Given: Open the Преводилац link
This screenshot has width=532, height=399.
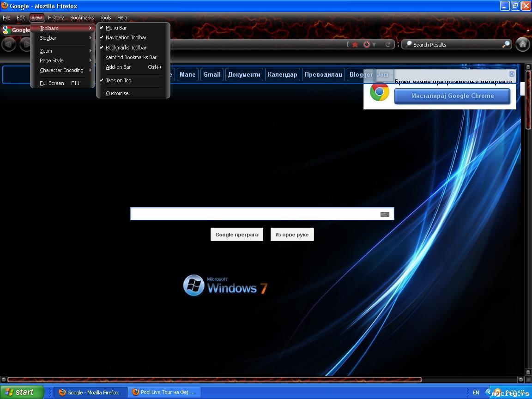Looking at the screenshot, I should pos(323,75).
